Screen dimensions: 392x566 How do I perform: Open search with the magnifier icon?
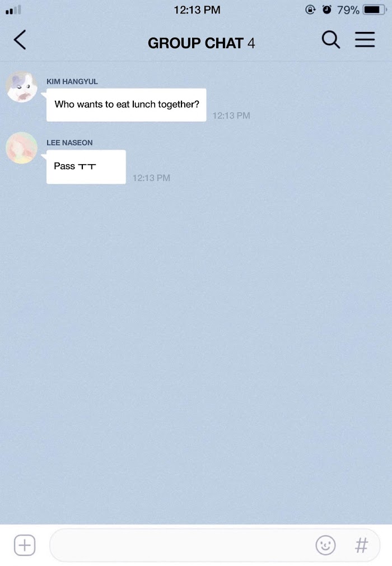331,39
